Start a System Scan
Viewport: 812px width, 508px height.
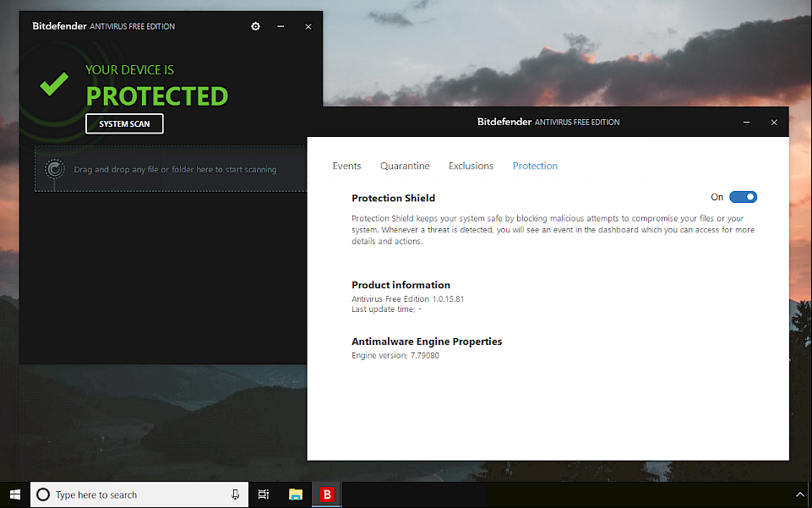pyautogui.click(x=124, y=123)
